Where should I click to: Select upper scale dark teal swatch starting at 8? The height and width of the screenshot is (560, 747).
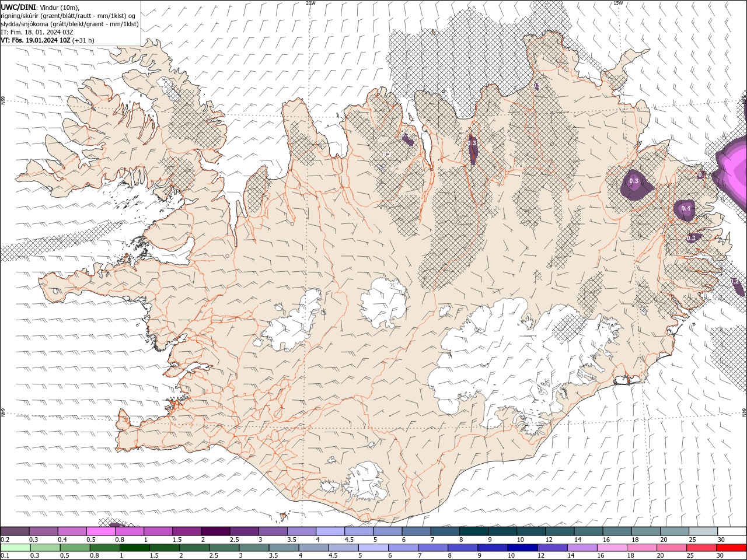[x=474, y=531]
